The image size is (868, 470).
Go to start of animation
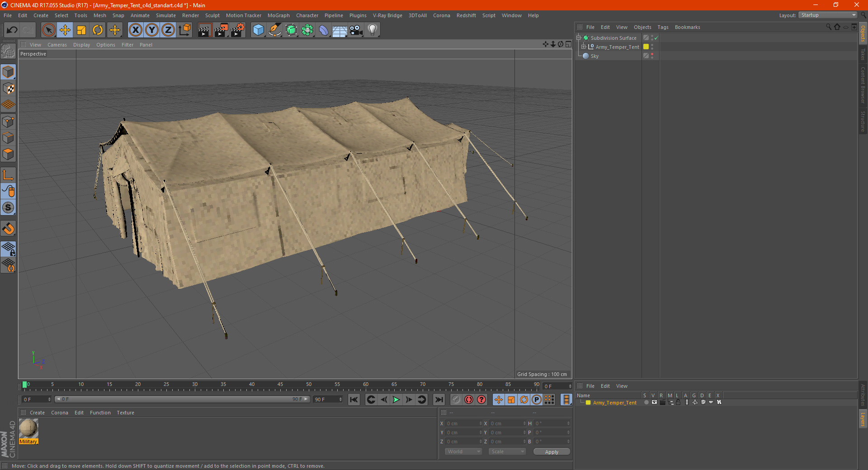tap(354, 399)
